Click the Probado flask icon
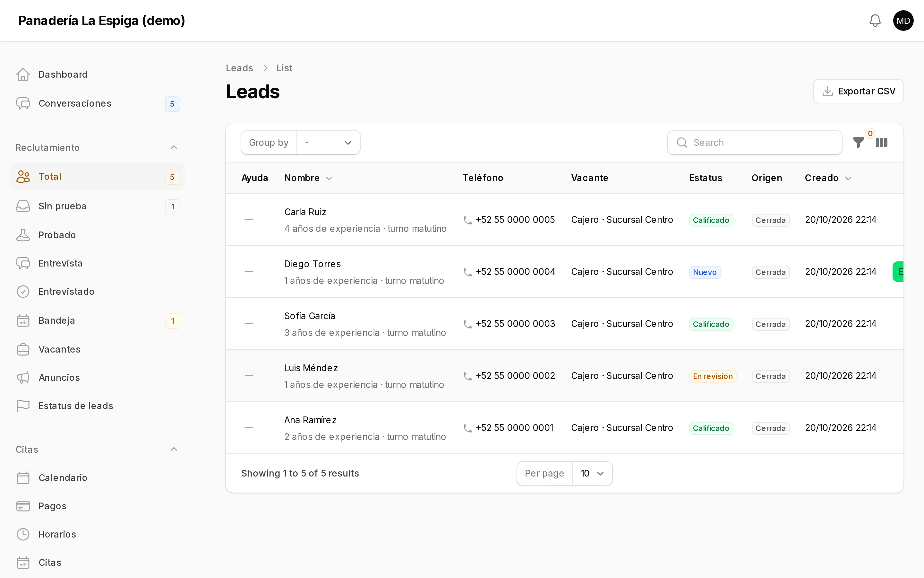924x578 pixels. 23,235
